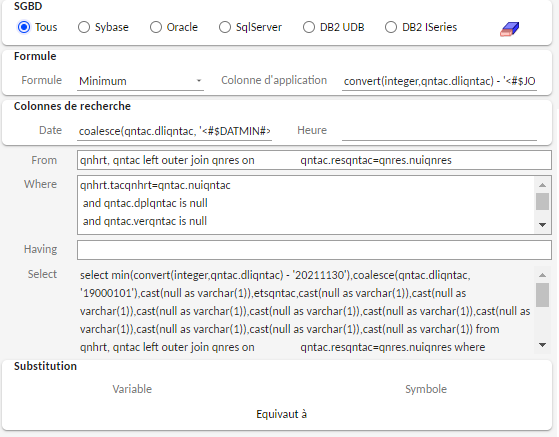This screenshot has width=559, height=437.
Task: Click into the empty Heure field
Action: [440, 131]
